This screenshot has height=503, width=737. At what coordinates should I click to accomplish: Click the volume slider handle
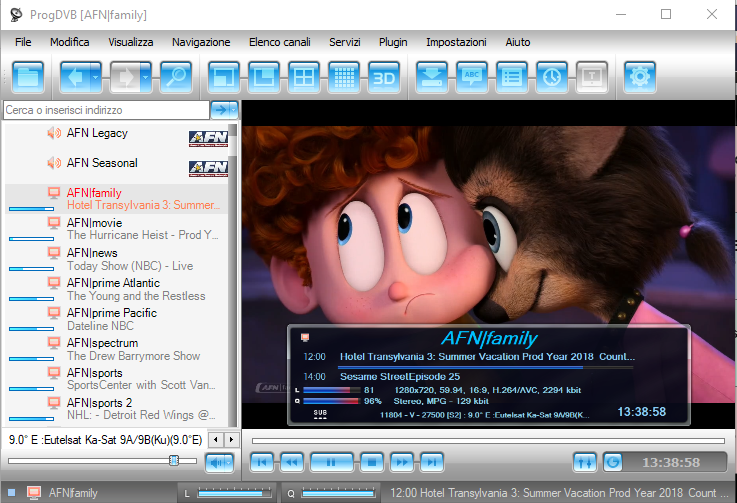[x=174, y=460]
